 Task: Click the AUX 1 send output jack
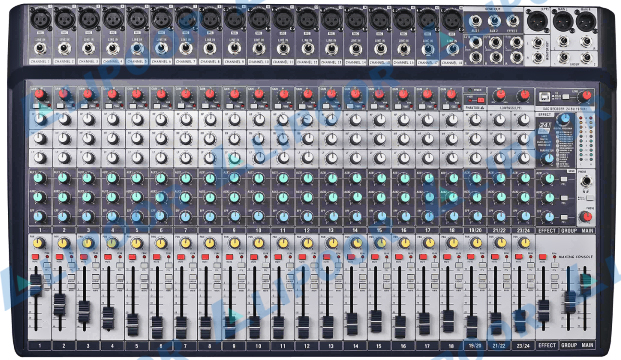click(475, 21)
